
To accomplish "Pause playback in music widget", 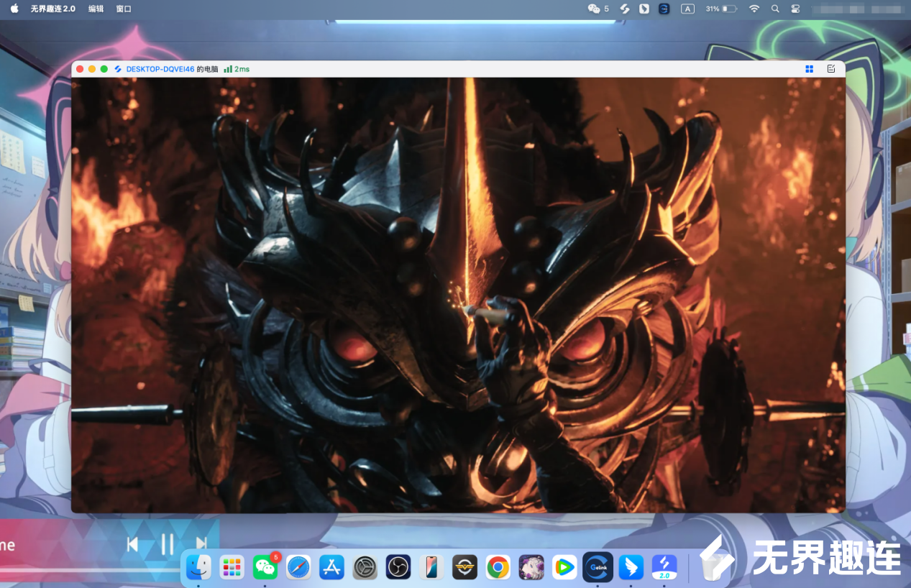I will [x=167, y=544].
